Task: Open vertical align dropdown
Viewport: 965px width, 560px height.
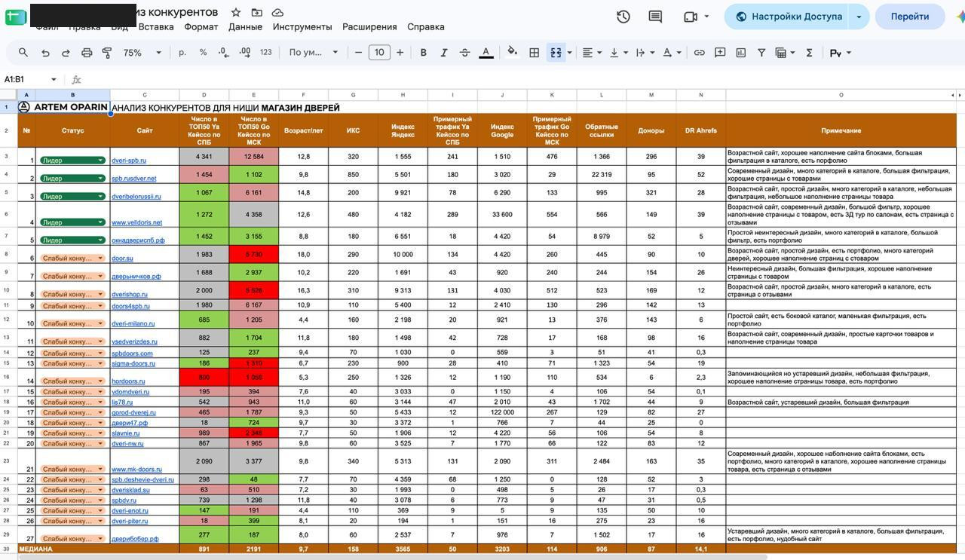Action: (x=618, y=53)
